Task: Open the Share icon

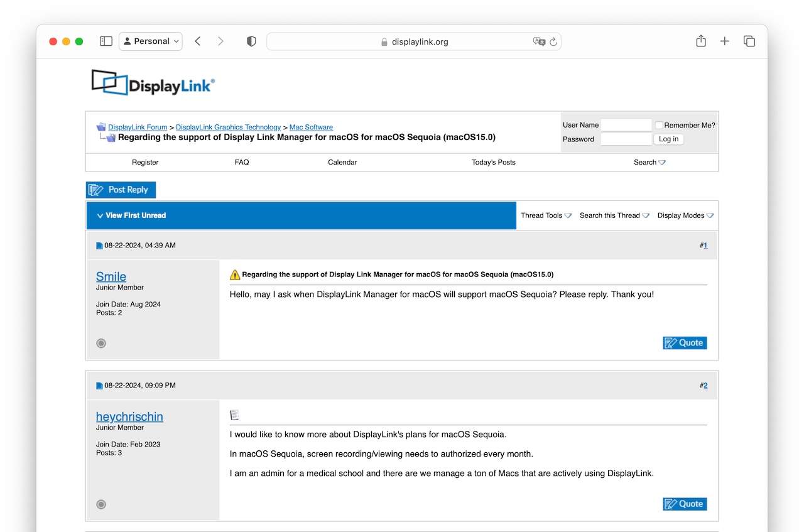Action: pos(701,41)
